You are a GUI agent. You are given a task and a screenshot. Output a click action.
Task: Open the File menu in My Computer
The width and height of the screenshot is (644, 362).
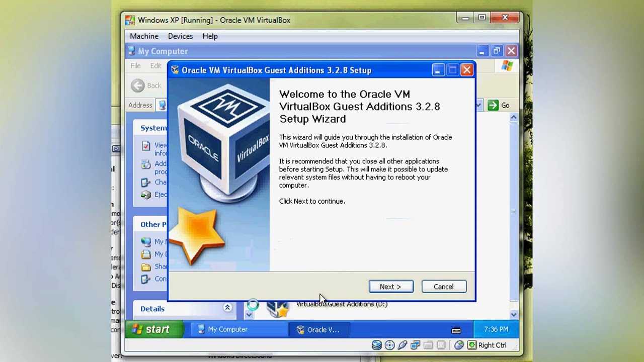(x=135, y=66)
